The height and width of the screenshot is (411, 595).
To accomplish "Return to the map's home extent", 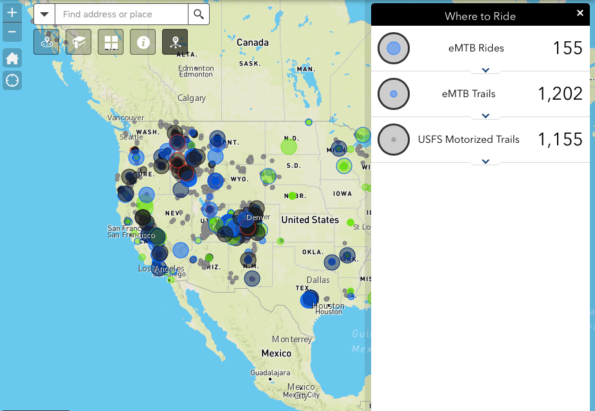I will tap(12, 58).
